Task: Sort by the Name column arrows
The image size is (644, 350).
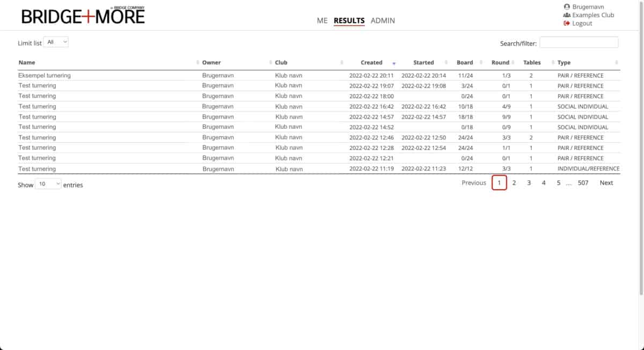Action: [197, 63]
